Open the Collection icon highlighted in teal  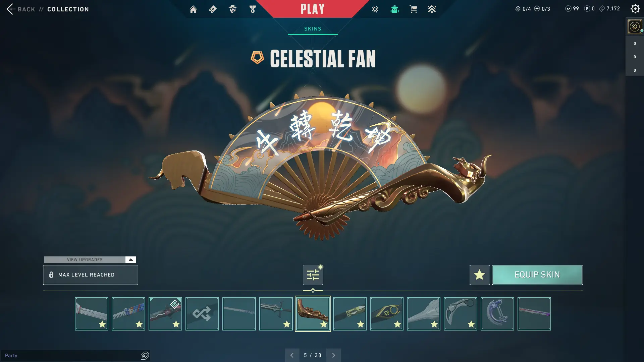coord(394,9)
